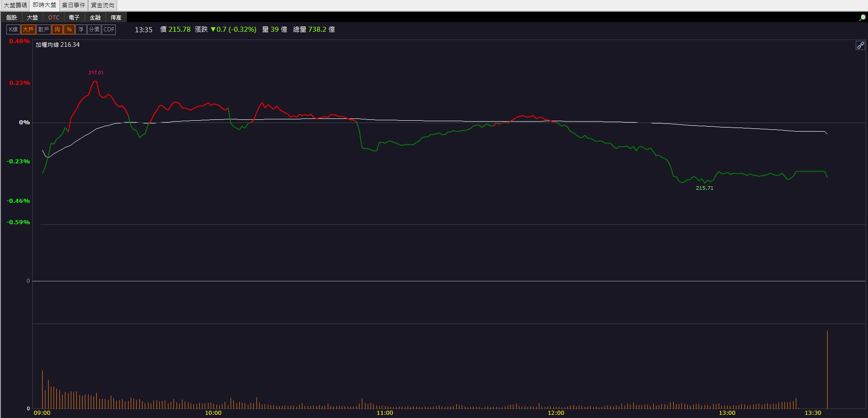Select the 金融 sector sub-tab
The image size is (868, 418).
[95, 18]
